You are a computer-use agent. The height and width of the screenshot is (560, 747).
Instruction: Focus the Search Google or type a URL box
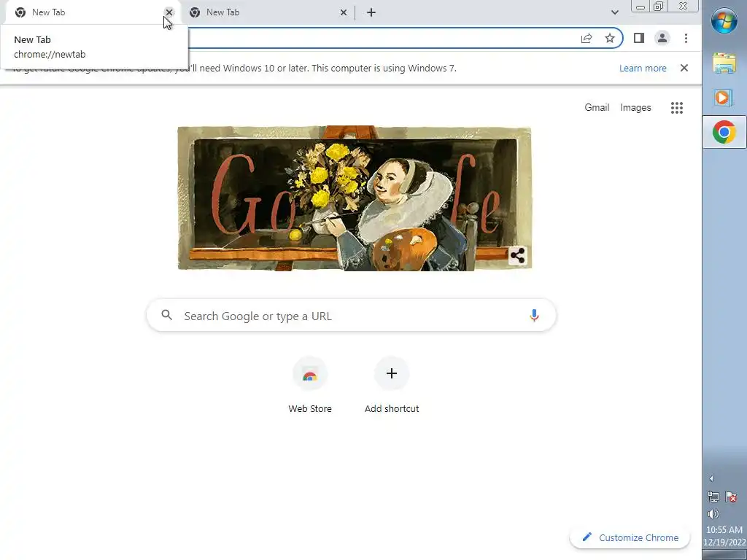pyautogui.click(x=351, y=316)
